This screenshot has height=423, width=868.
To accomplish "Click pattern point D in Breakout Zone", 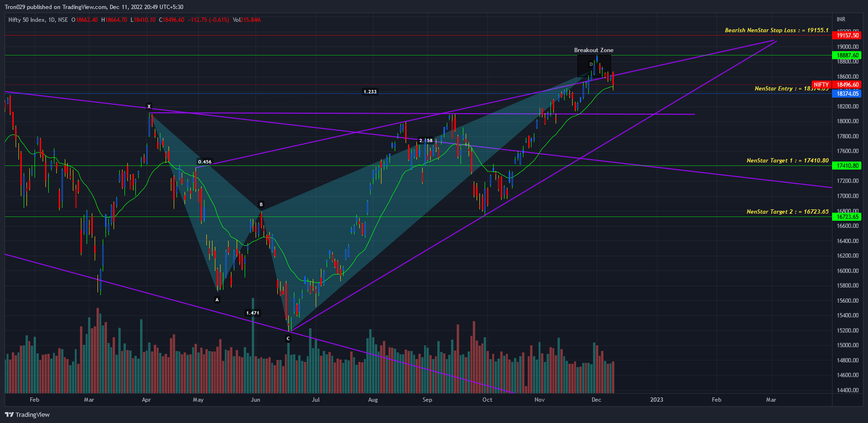I will 591,64.
